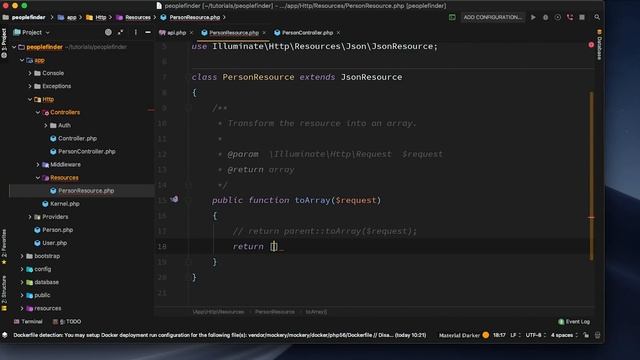This screenshot has height=360, width=640.
Task: Close the PersonResource.php tab
Action: [264, 33]
